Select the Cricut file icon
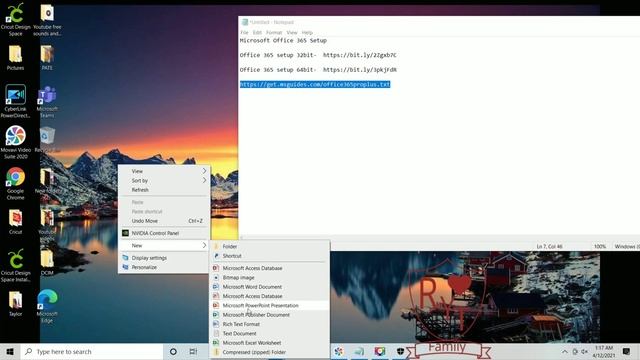 (16, 222)
